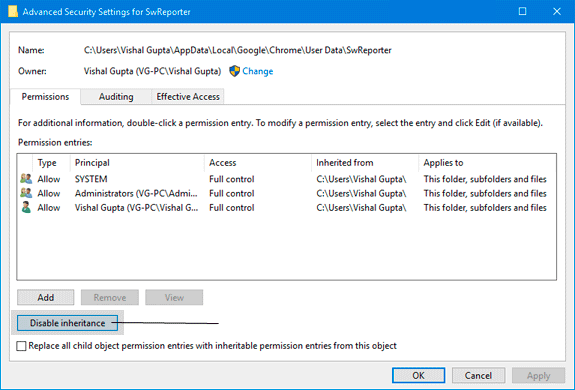575x390 pixels.
Task: Switch to the Permissions tab
Action: click(45, 97)
